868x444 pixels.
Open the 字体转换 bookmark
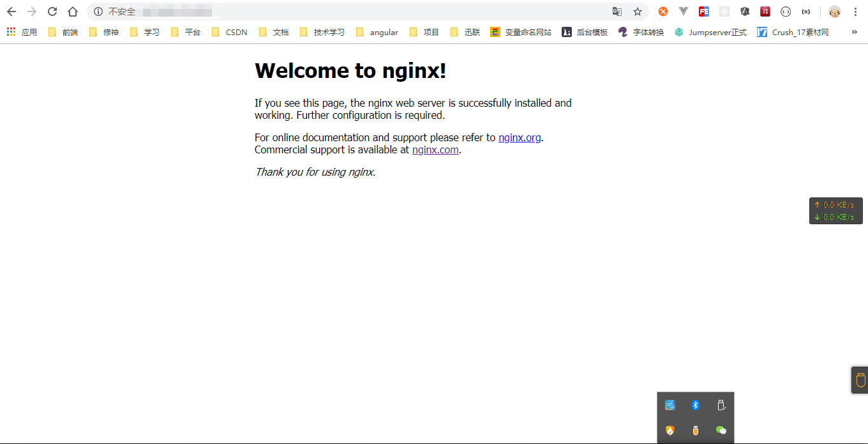click(641, 32)
